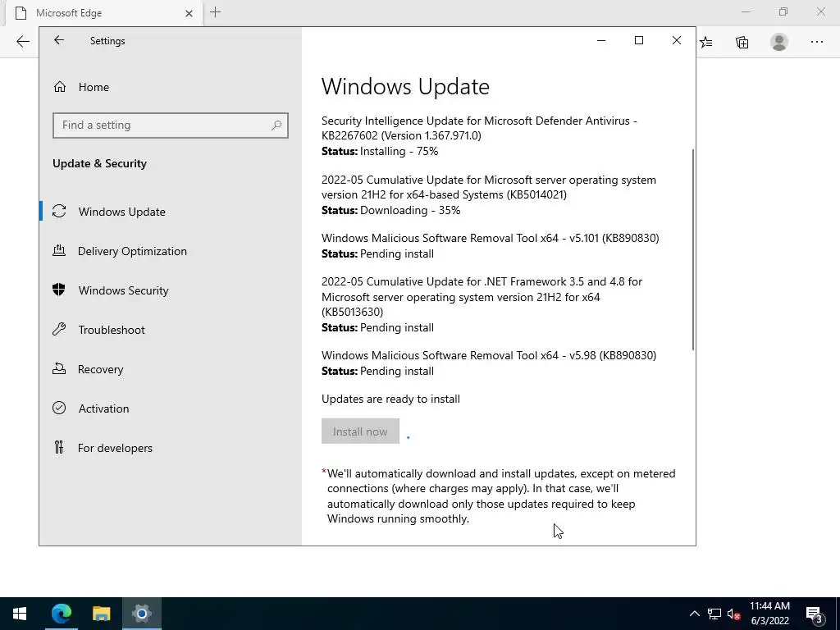The width and height of the screenshot is (840, 630).
Task: Open the Windows Security page
Action: tap(171, 290)
